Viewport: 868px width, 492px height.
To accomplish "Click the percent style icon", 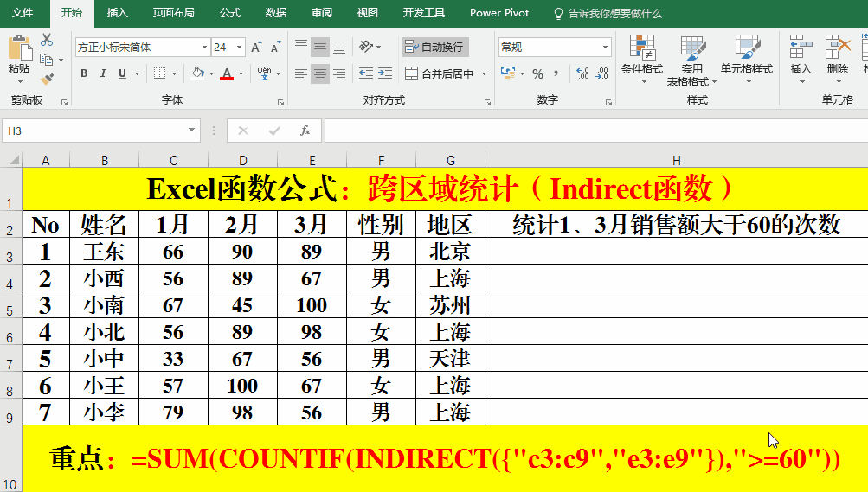I will click(x=538, y=74).
